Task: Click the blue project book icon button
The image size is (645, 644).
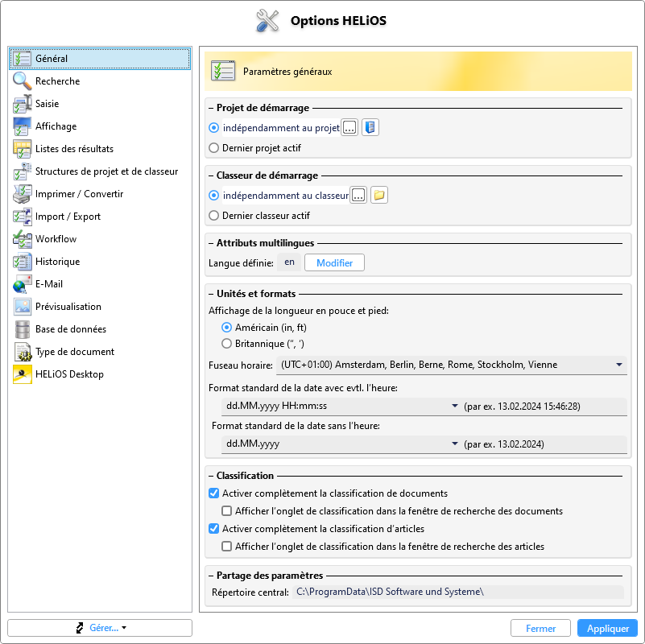Action: [370, 127]
